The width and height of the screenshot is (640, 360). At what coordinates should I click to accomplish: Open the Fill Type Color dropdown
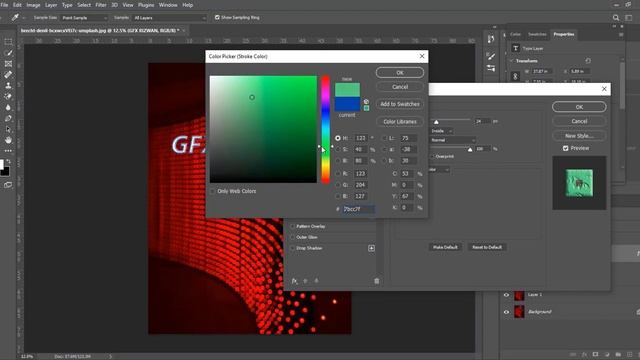[440, 169]
